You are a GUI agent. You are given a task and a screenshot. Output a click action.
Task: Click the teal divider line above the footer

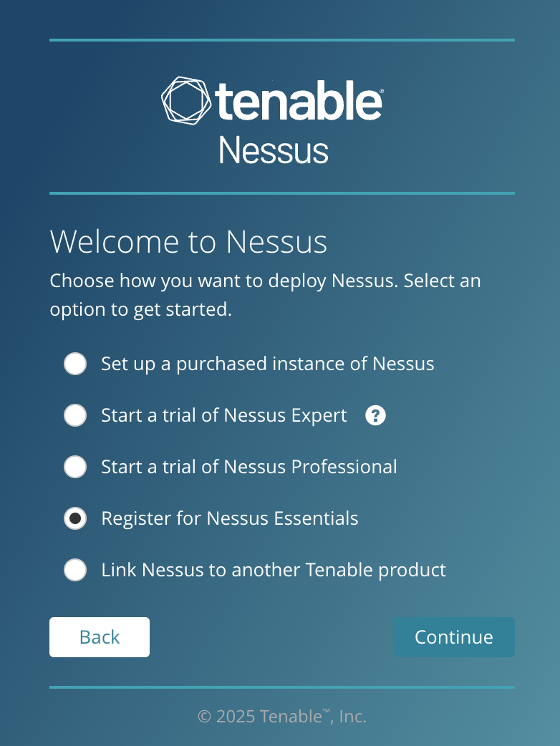[282, 687]
